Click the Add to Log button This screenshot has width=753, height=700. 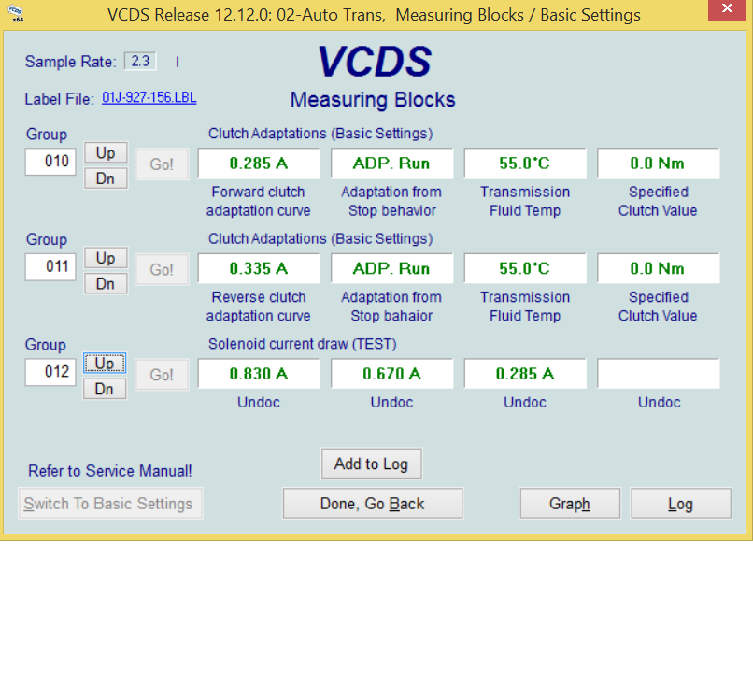(371, 464)
